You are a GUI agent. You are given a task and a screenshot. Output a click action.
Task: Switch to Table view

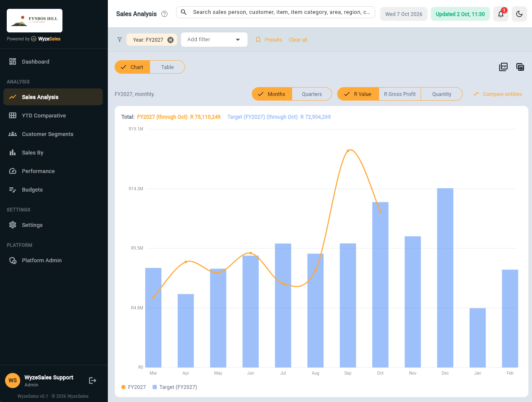click(x=167, y=67)
